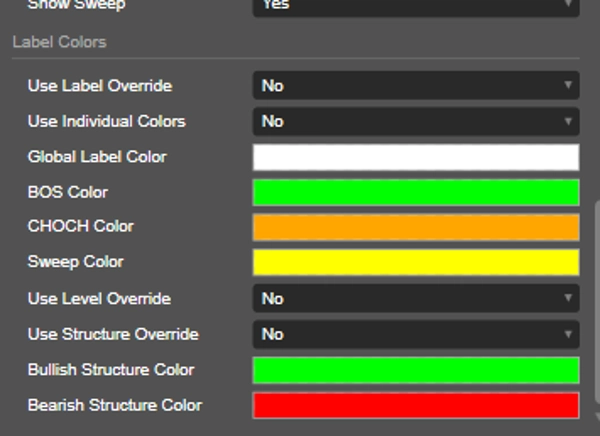
Task: Click the Label Colors section heading
Action: [x=59, y=42]
